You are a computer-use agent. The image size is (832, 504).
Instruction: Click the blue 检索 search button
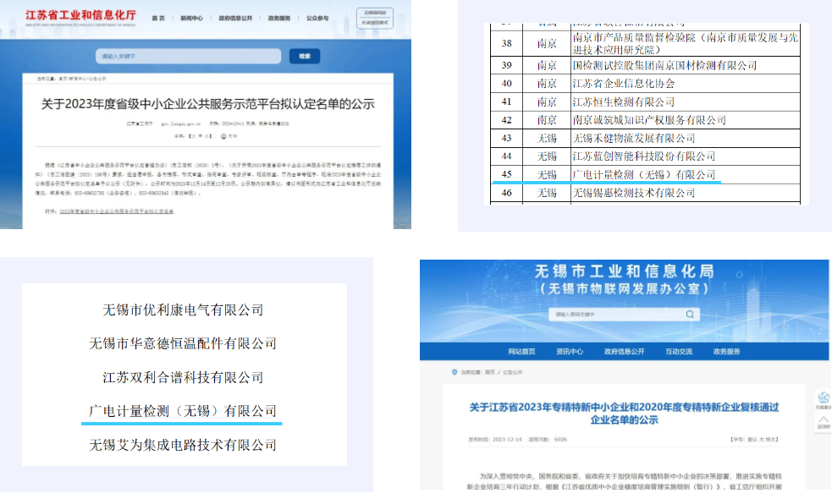pos(305,56)
